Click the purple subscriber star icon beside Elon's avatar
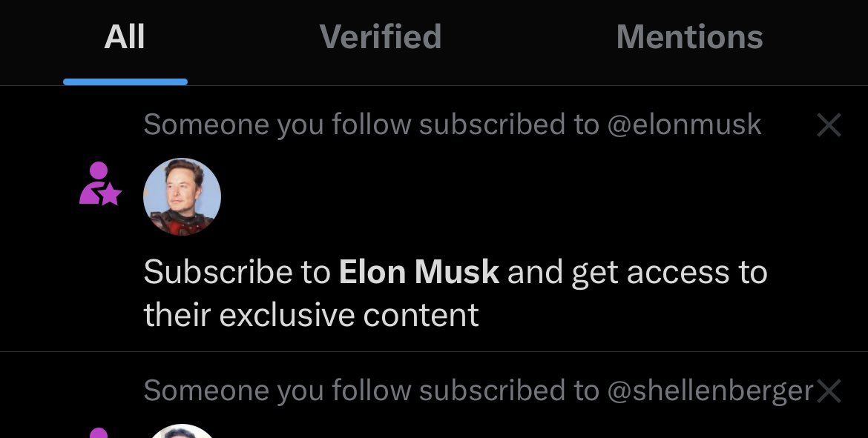Viewport: 868px width, 438px height. point(100,184)
